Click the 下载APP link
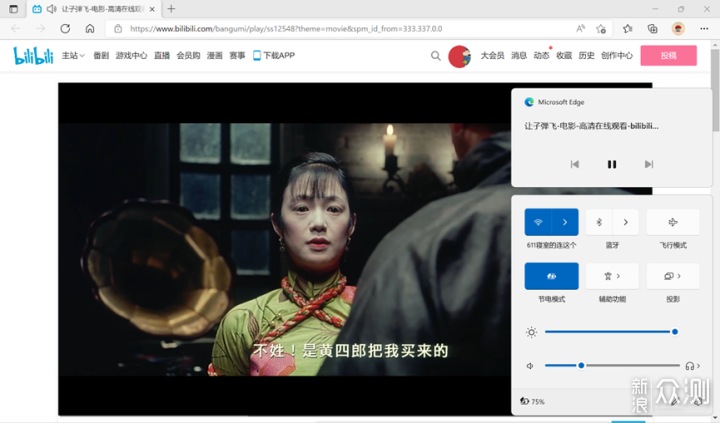This screenshot has width=720, height=423. (x=274, y=56)
